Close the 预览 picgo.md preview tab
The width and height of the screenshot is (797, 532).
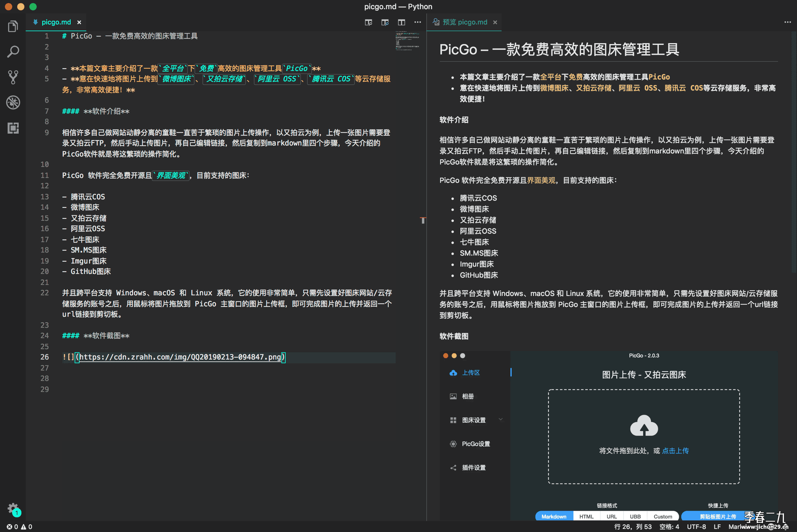pos(495,22)
